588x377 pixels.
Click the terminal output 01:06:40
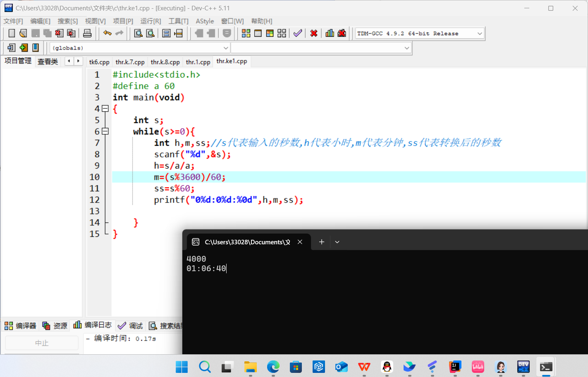pos(206,269)
